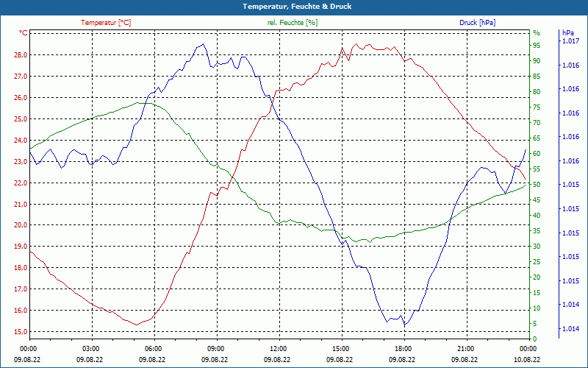Click the green 0 humidity tick label
The width and height of the screenshot is (588, 368).
(x=535, y=339)
